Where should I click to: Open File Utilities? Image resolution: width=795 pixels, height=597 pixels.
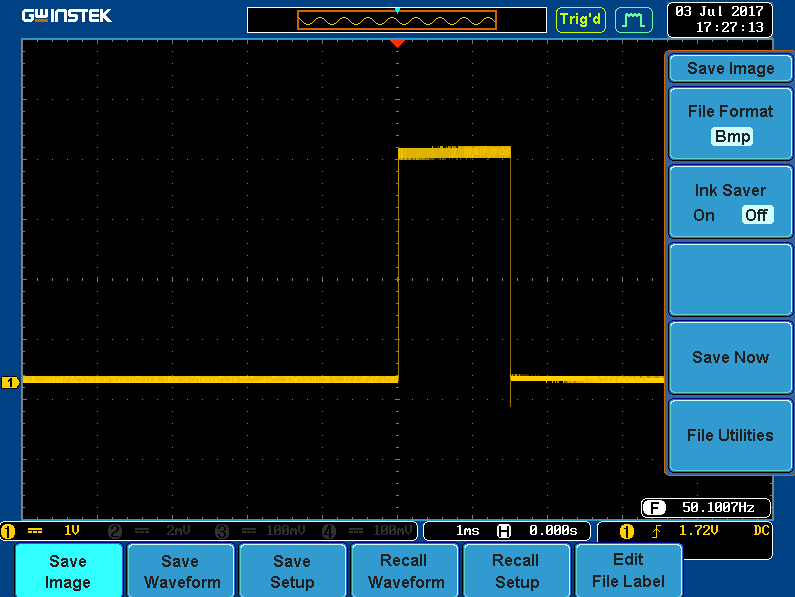[x=731, y=436]
